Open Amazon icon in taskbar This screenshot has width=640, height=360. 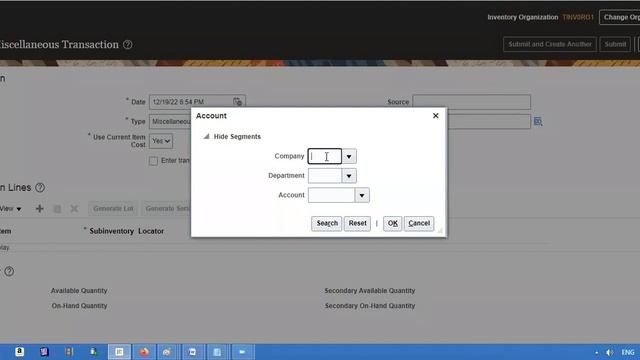pyautogui.click(x=19, y=352)
